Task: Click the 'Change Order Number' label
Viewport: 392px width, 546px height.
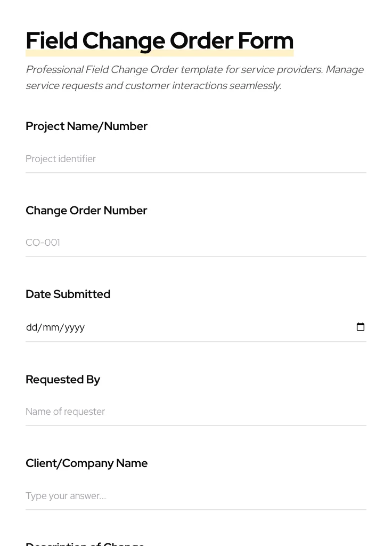Action: coord(86,211)
